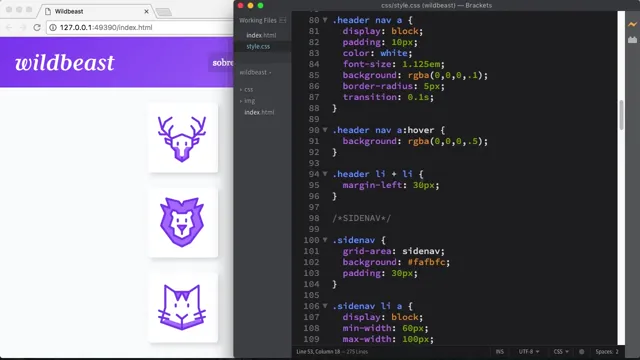Click the cat icon card

coord(183,308)
